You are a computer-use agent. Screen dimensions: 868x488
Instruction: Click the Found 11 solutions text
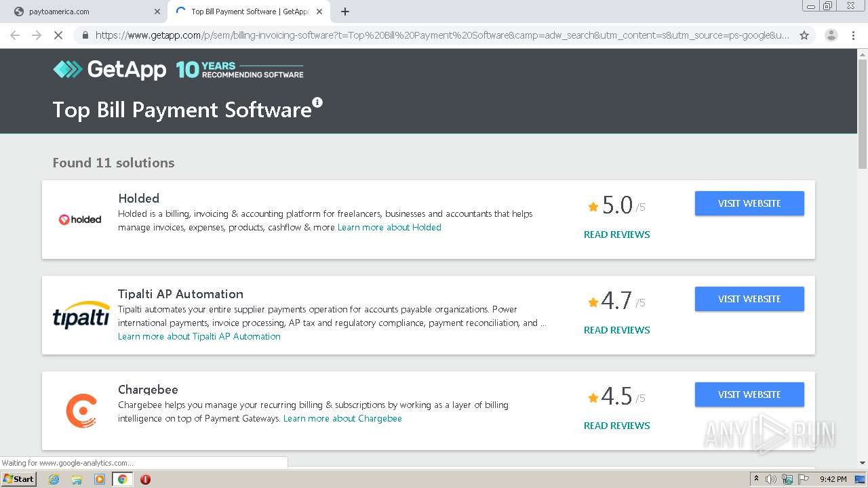[x=114, y=163]
